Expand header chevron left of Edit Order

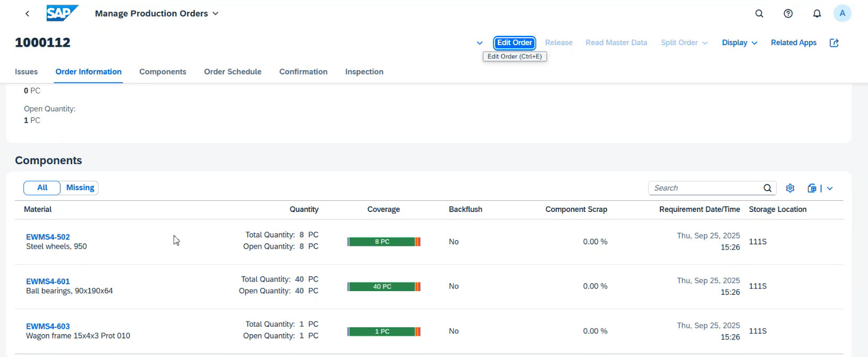pyautogui.click(x=480, y=43)
